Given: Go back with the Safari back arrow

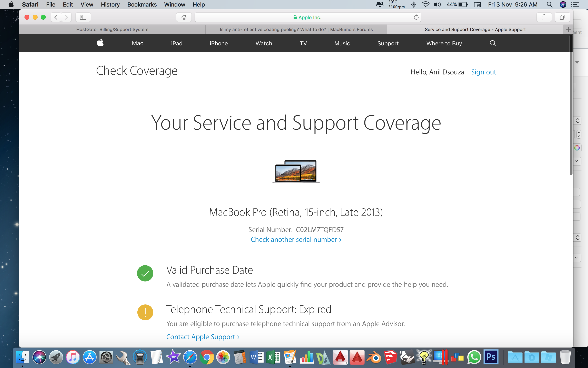Looking at the screenshot, I should 56,17.
